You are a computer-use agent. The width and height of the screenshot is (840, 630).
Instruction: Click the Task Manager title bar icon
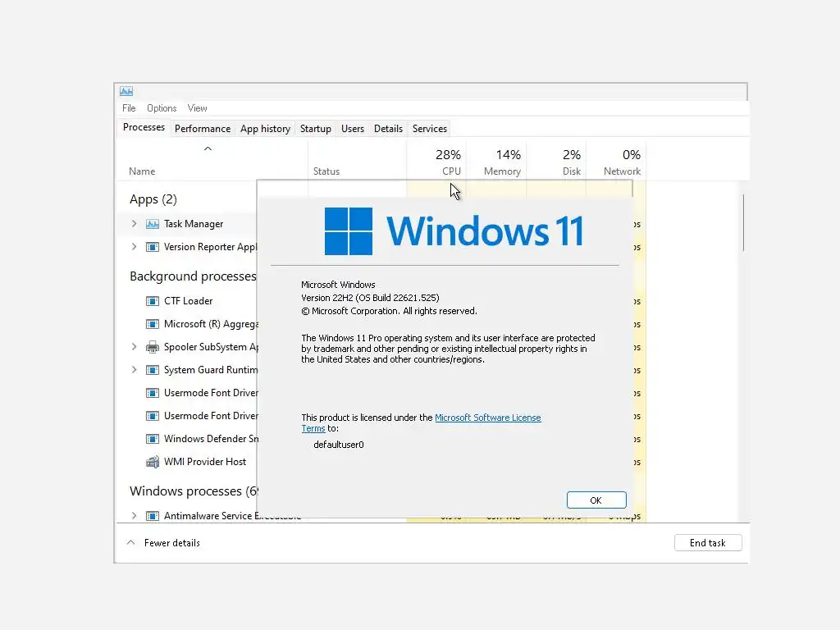click(126, 91)
